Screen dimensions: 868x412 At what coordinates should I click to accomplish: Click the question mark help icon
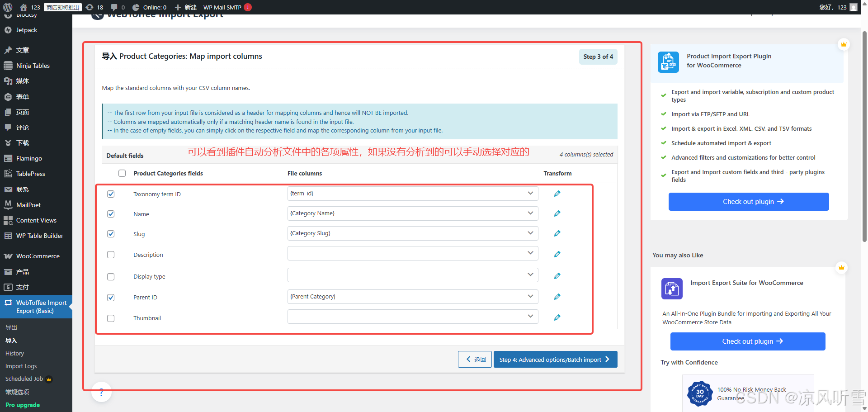[x=101, y=392]
